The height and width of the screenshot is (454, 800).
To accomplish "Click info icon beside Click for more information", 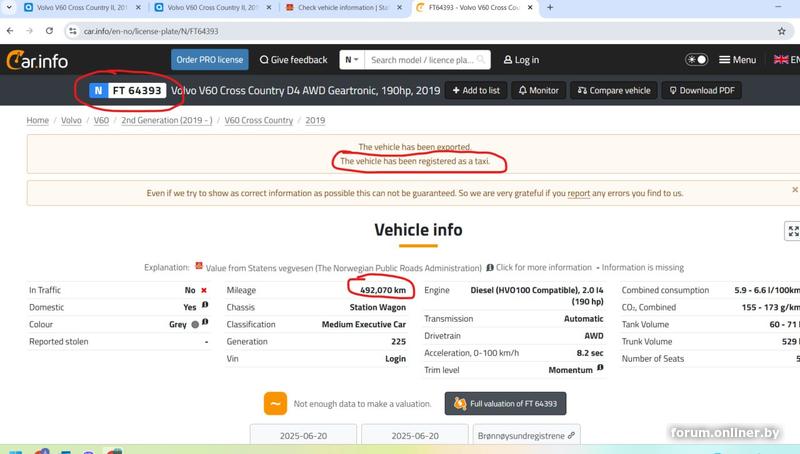I will [490, 268].
